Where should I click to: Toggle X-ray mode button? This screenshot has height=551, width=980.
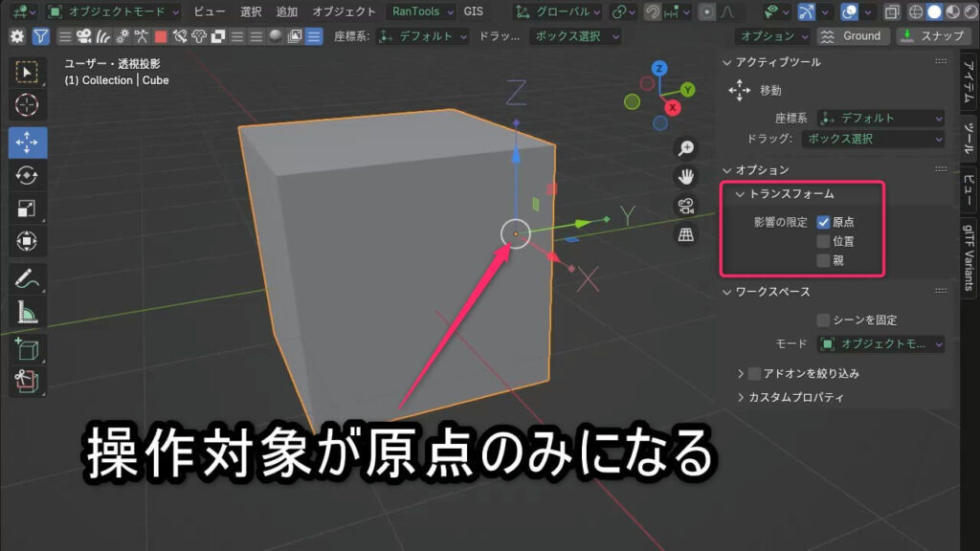pos(892,11)
